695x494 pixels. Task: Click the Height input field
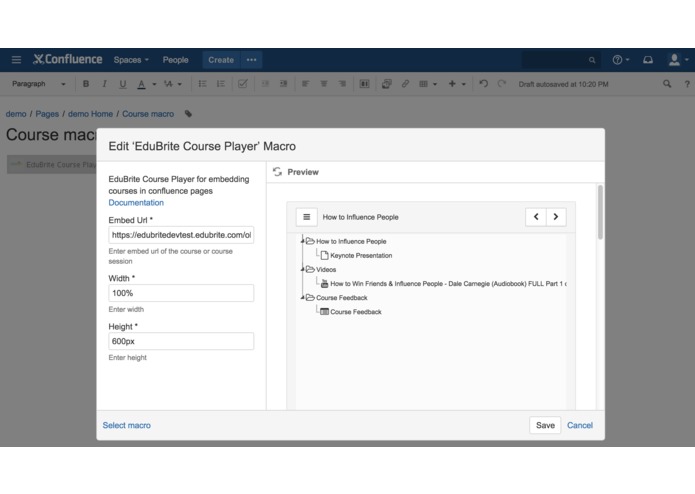pyautogui.click(x=181, y=341)
